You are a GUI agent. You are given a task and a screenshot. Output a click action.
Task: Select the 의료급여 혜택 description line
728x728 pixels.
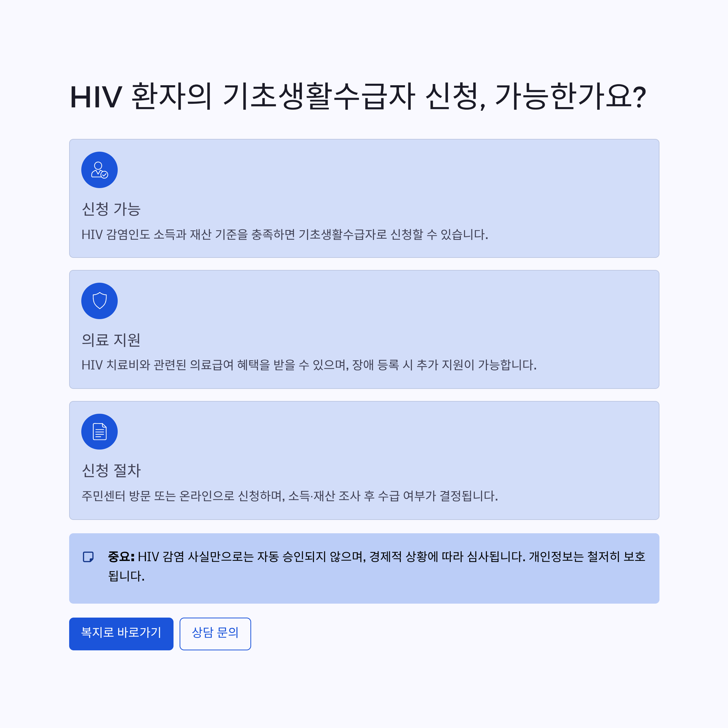(x=309, y=366)
